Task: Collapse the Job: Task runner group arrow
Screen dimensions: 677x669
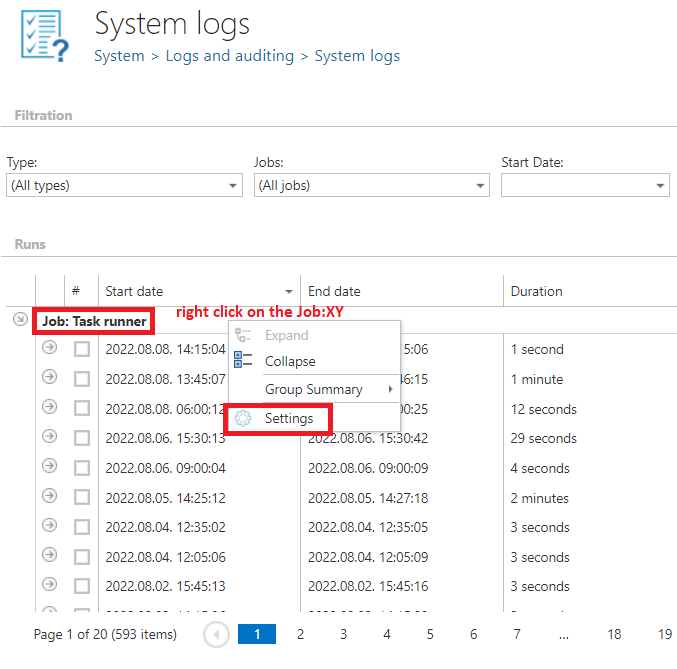Action: click(20, 320)
